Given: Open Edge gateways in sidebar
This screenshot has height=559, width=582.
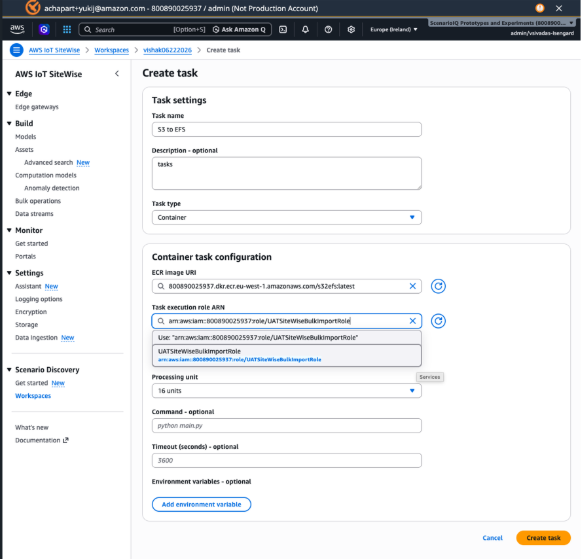Looking at the screenshot, I should (37, 107).
